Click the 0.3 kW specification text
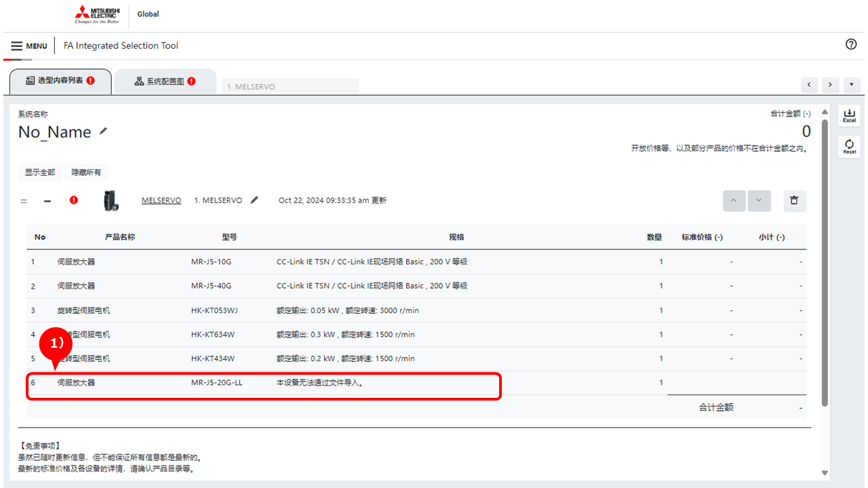 tap(346, 334)
